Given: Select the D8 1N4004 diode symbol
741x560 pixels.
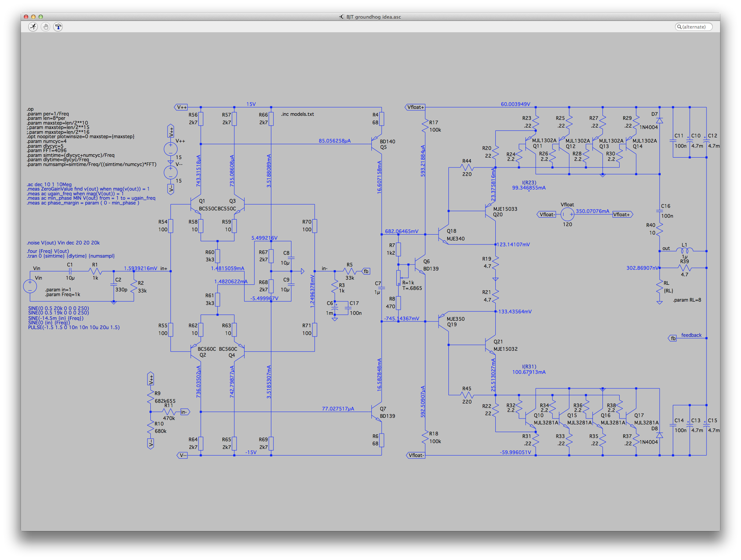Looking at the screenshot, I should [659, 435].
